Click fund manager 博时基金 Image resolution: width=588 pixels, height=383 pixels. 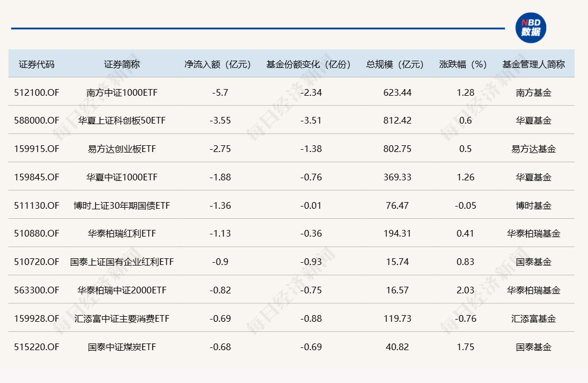(533, 205)
